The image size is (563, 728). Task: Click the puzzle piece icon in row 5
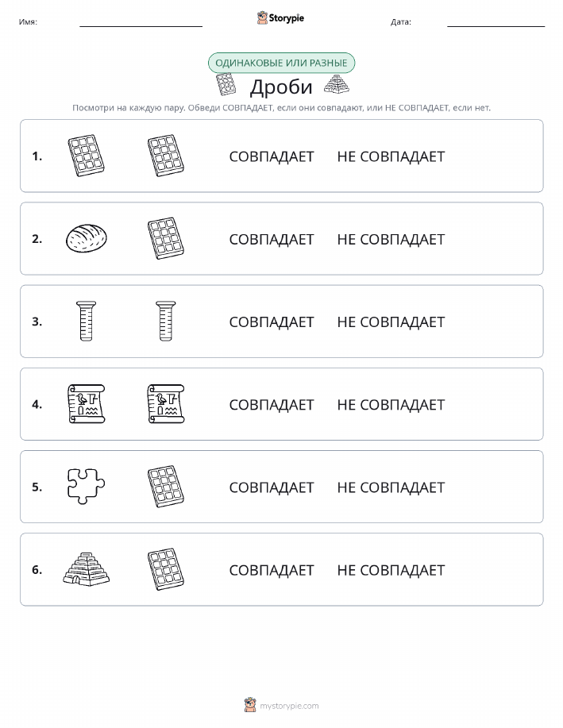pyautogui.click(x=86, y=486)
